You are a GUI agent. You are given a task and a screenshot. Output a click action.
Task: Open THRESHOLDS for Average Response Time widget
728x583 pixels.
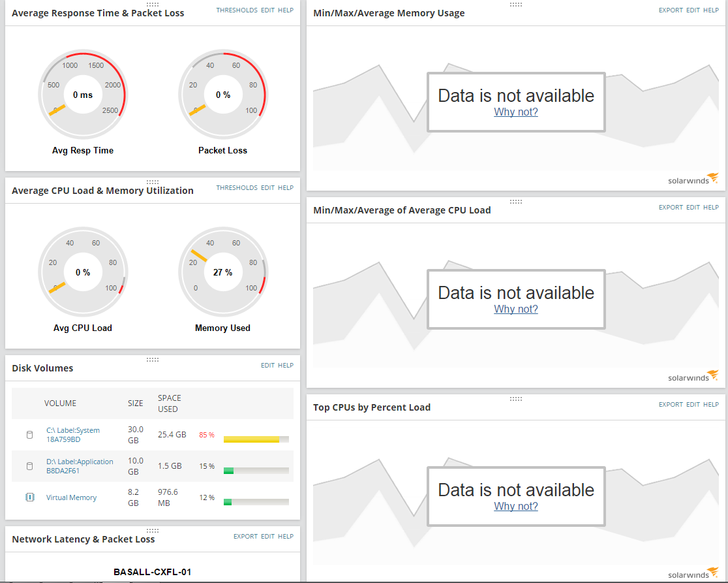tap(237, 10)
